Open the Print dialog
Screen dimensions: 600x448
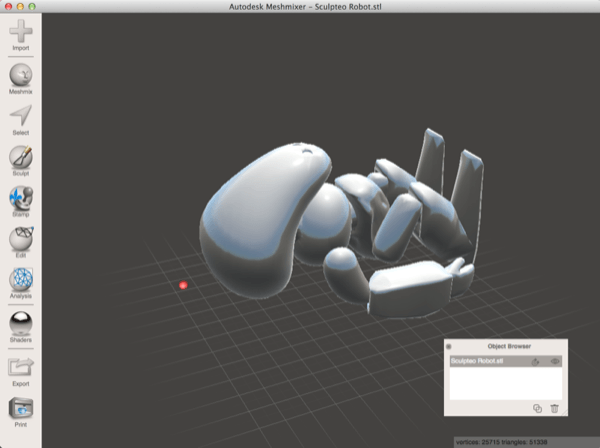[x=21, y=412]
